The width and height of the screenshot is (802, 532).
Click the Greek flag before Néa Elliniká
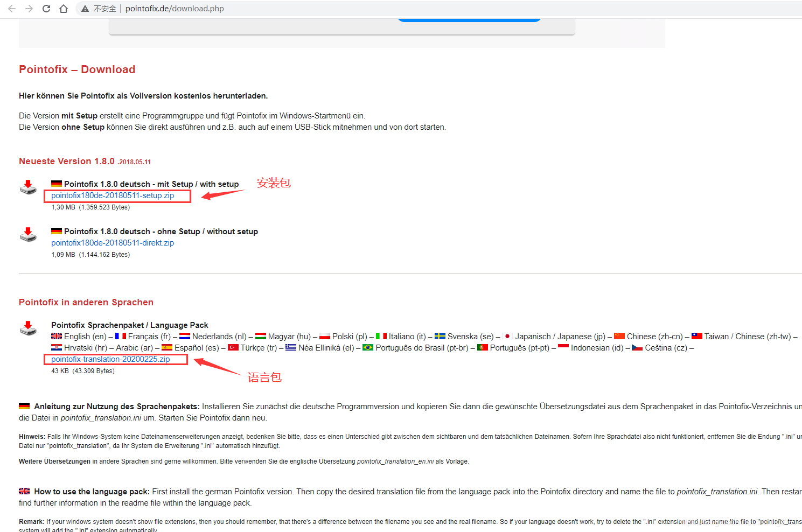291,347
